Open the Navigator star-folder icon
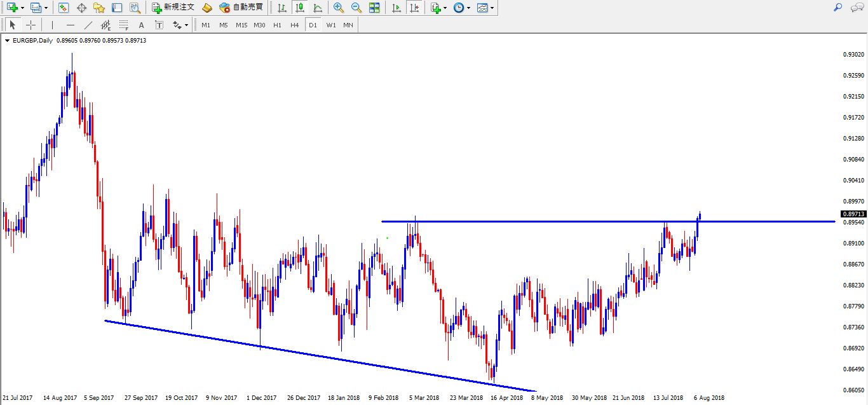This screenshot has height=405, width=868. [x=99, y=8]
